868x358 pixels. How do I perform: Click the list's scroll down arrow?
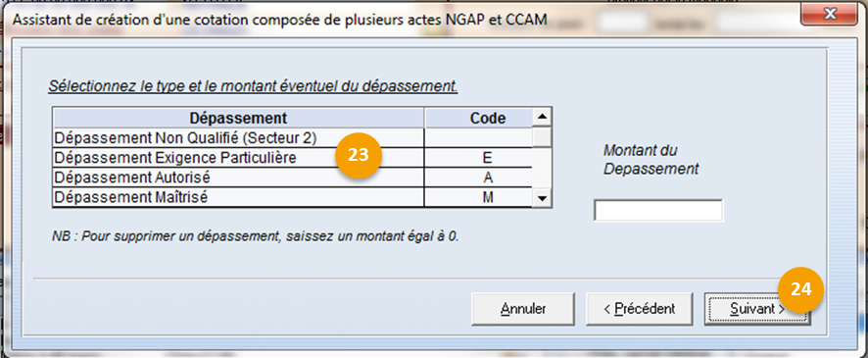tap(542, 198)
